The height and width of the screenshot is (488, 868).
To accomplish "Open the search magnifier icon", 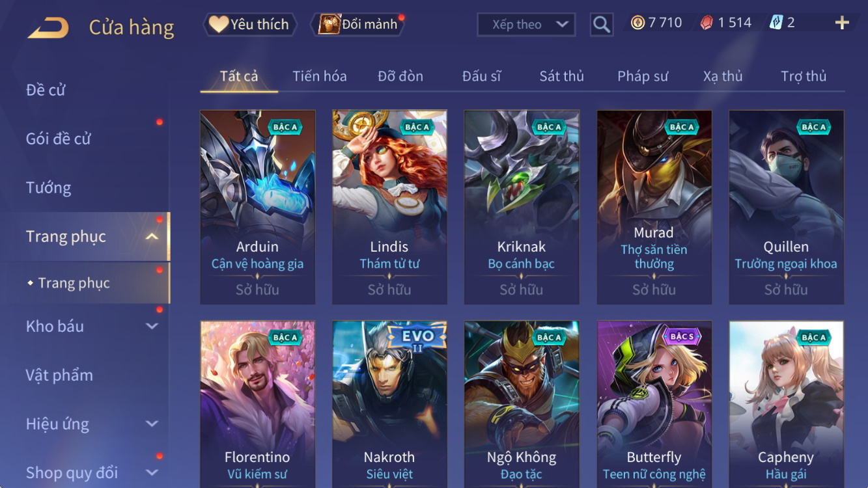I will coord(602,25).
